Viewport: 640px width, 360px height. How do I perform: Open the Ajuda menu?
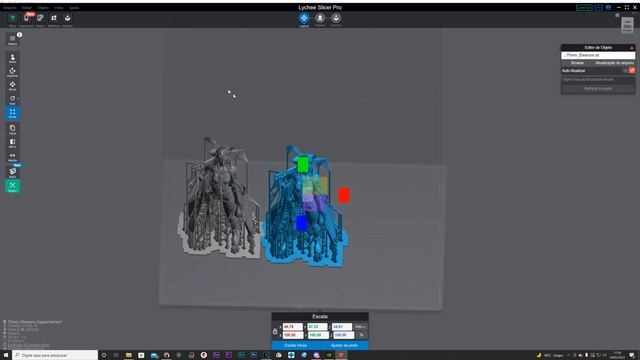click(x=74, y=8)
